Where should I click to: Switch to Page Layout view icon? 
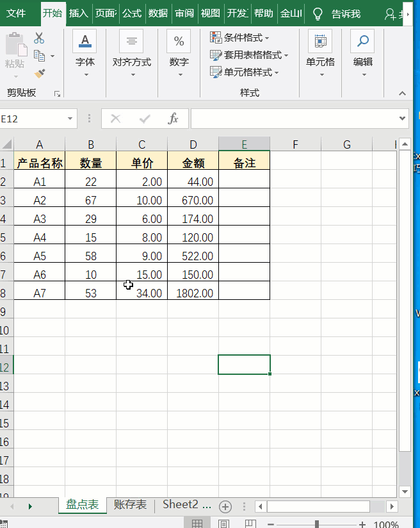(x=223, y=524)
